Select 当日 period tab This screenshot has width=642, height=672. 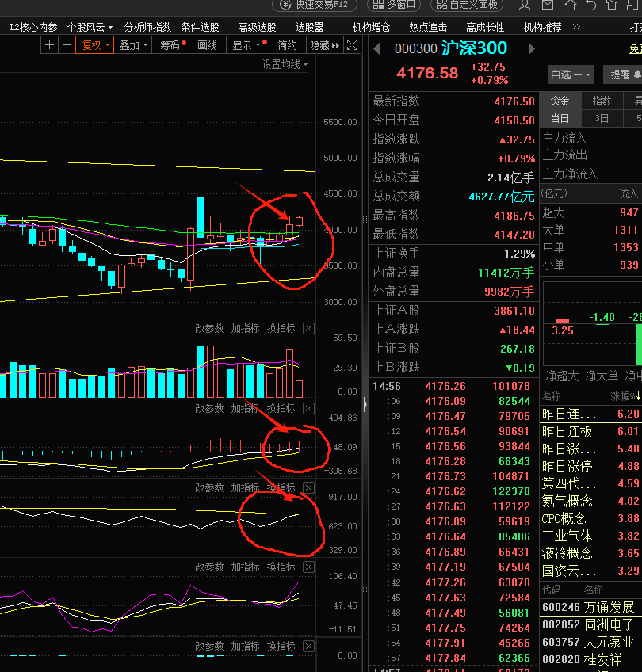(x=560, y=118)
